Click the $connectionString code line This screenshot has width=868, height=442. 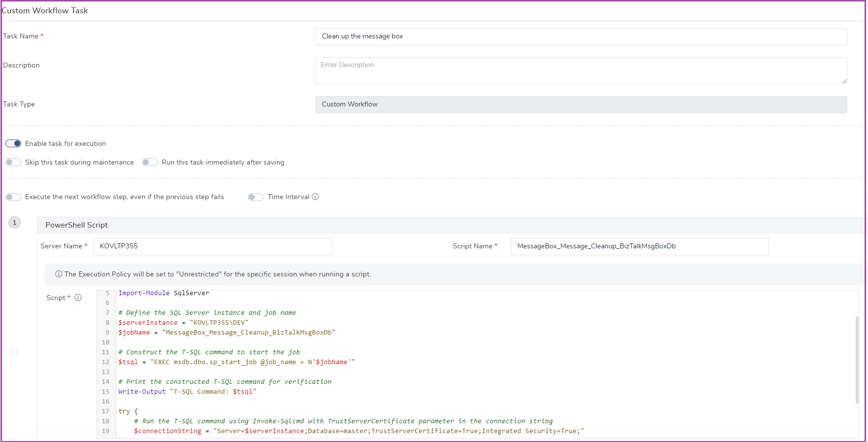tap(359, 431)
